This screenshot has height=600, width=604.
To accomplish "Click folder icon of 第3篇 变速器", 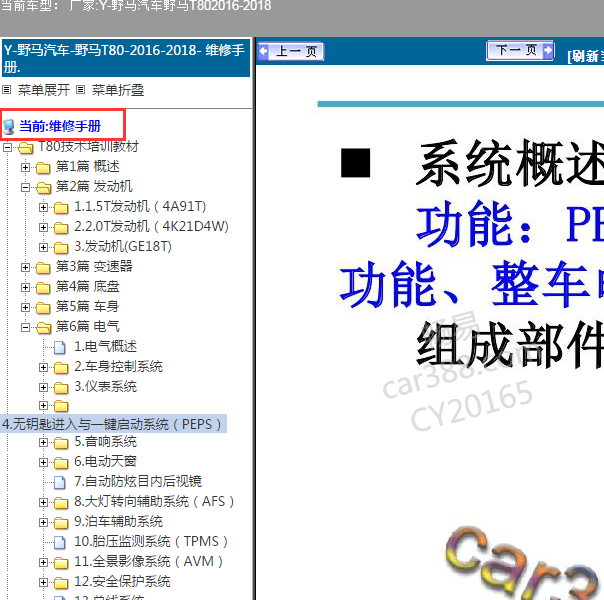I will [x=43, y=268].
